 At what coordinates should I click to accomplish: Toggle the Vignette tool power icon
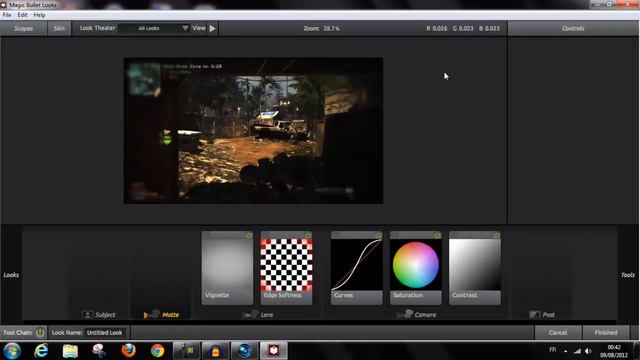pyautogui.click(x=249, y=236)
